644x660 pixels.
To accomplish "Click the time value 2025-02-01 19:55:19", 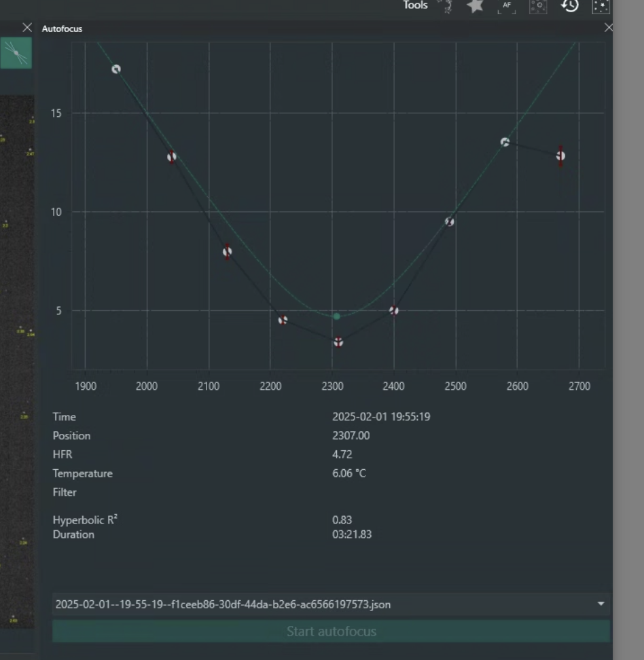I will (381, 417).
